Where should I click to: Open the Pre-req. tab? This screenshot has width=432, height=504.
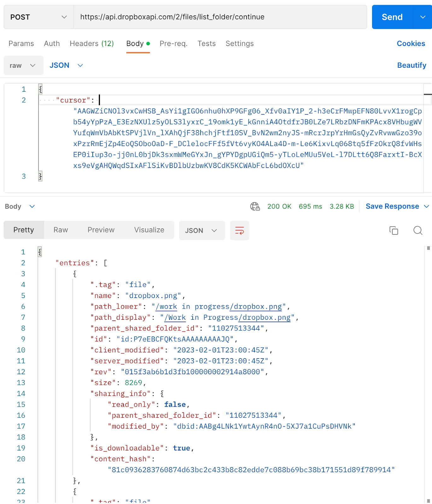coord(173,43)
